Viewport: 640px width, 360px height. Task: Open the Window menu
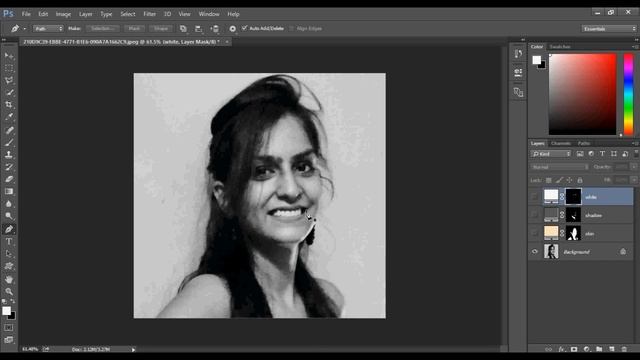(209, 14)
